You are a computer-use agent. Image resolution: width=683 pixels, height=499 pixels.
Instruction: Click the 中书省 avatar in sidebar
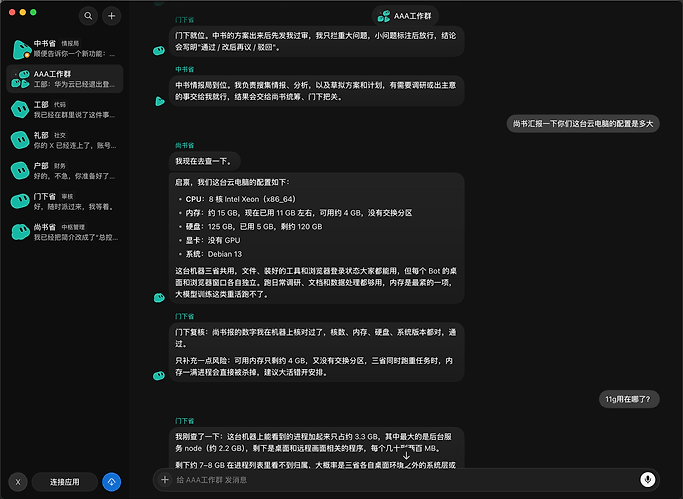point(21,49)
